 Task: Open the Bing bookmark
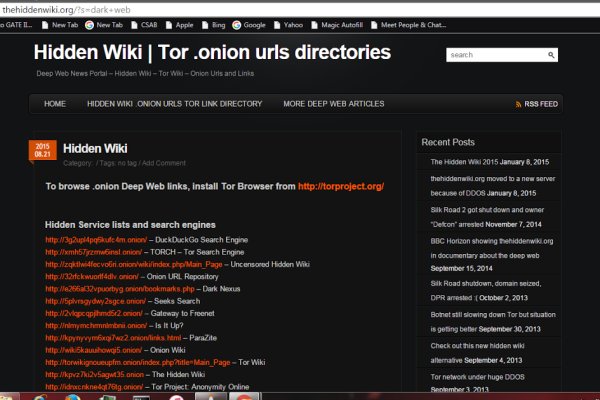214,25
